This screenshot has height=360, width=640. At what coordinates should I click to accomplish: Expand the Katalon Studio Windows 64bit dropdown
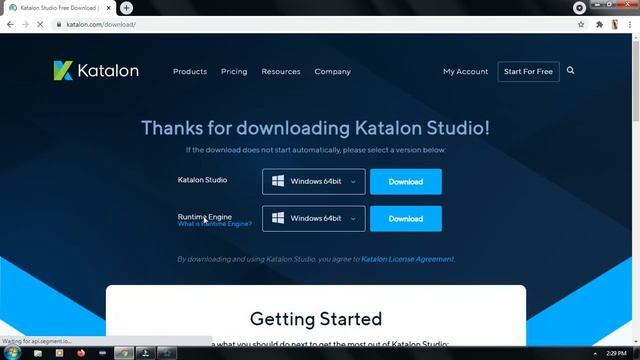(x=313, y=182)
